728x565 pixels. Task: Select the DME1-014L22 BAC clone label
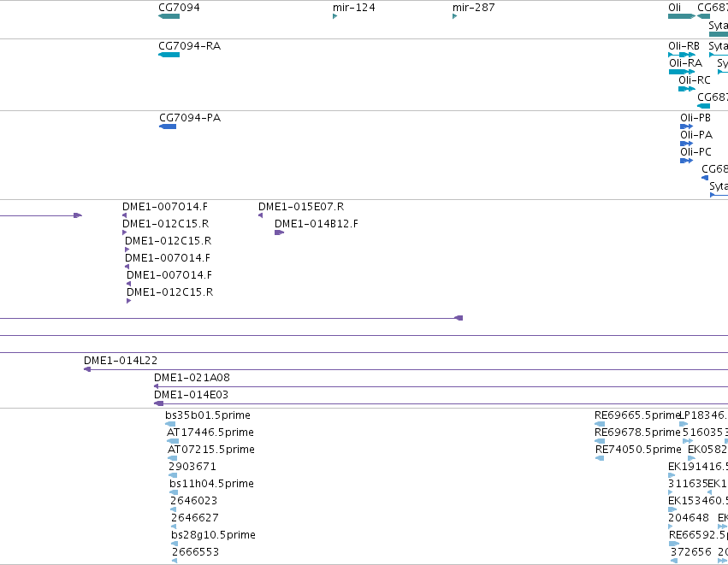[121, 361]
